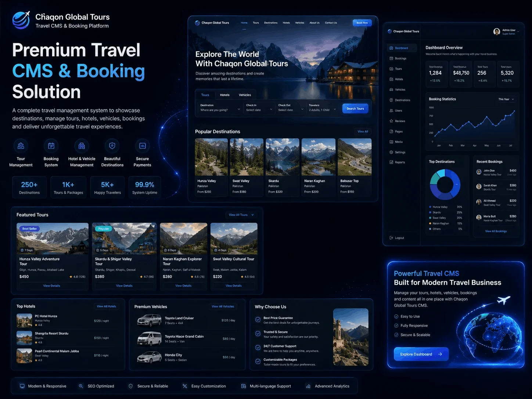This screenshot has width=532, height=399.
Task: Click the SEO Optimized magnifier icon
Action: pyautogui.click(x=81, y=386)
